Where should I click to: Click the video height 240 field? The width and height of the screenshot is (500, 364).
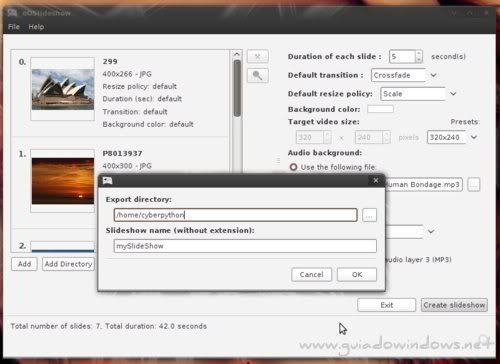369,137
